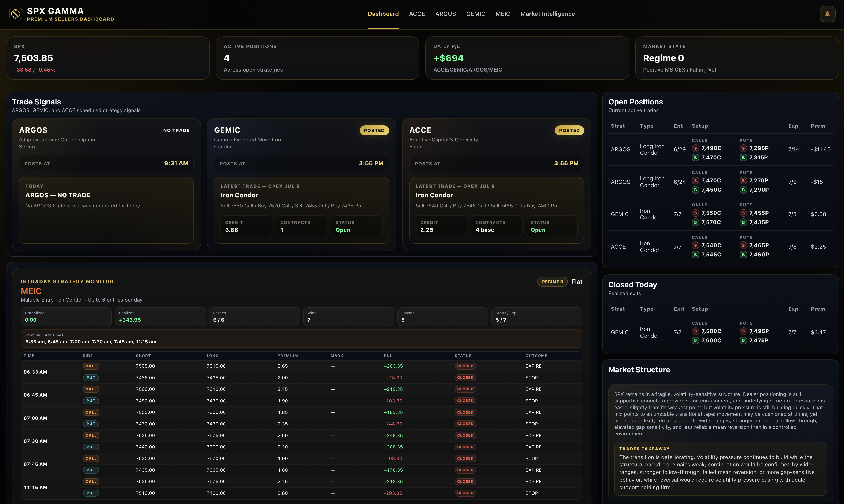Click the POSTED badge on GEMIC card
Viewport: 844px width, 504px height.
374,130
